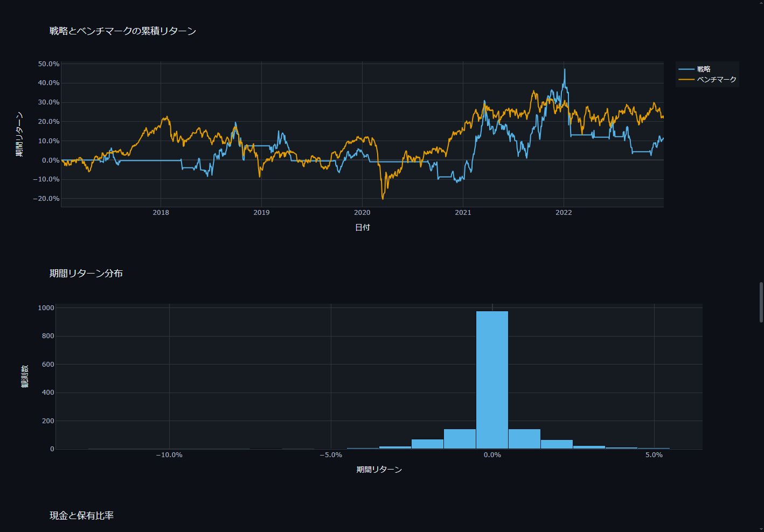The image size is (764, 532).
Task: Click the 30.0% y-axis tick label
Action: click(48, 102)
